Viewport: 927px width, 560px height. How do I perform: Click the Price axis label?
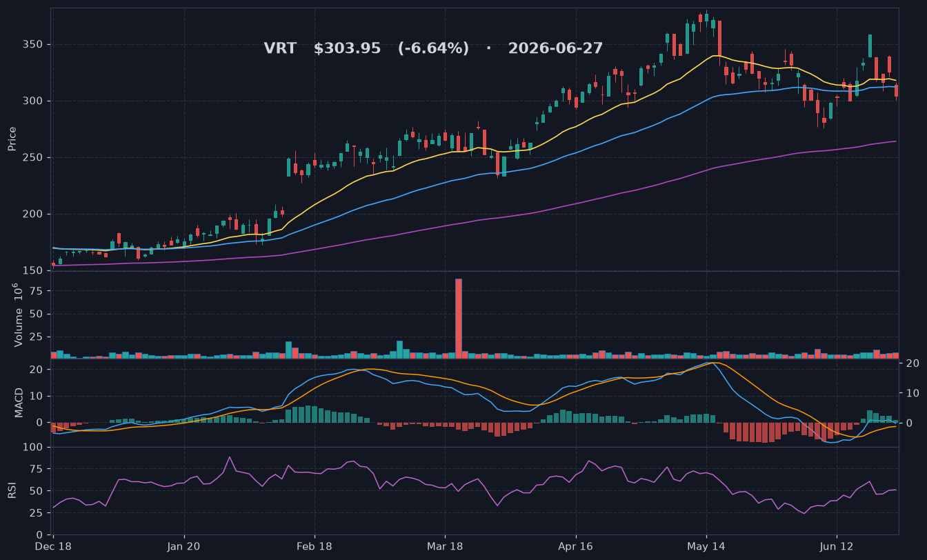12,139
